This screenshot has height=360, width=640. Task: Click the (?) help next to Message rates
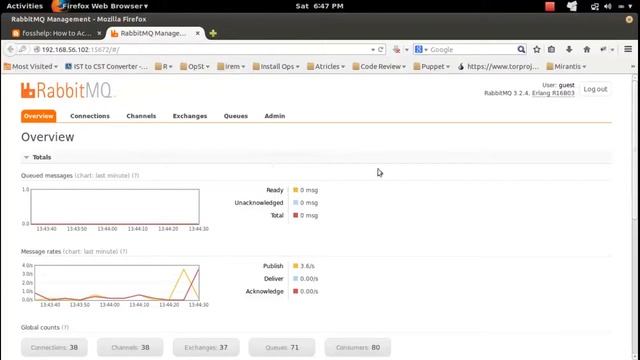[x=124, y=251]
